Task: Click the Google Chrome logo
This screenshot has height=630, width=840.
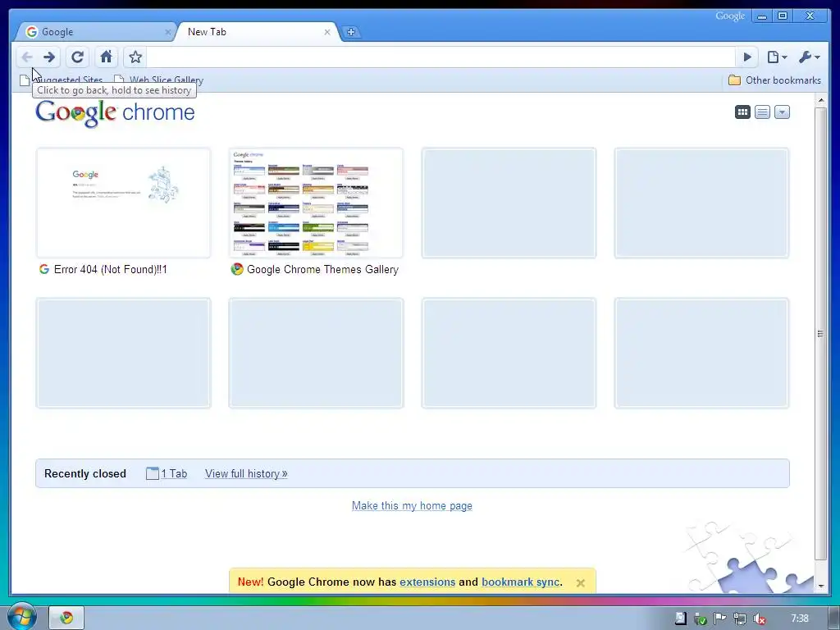Action: coord(115,113)
